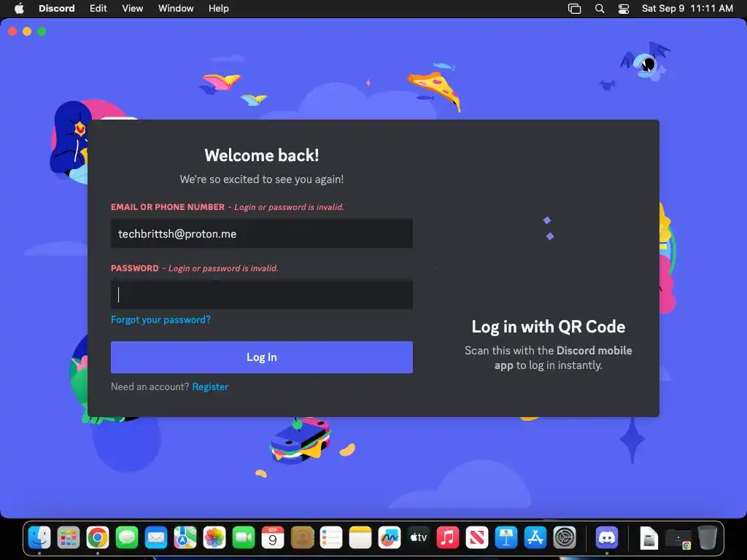The width and height of the screenshot is (747, 560).
Task: Open FaceTime from the dock
Action: click(244, 538)
